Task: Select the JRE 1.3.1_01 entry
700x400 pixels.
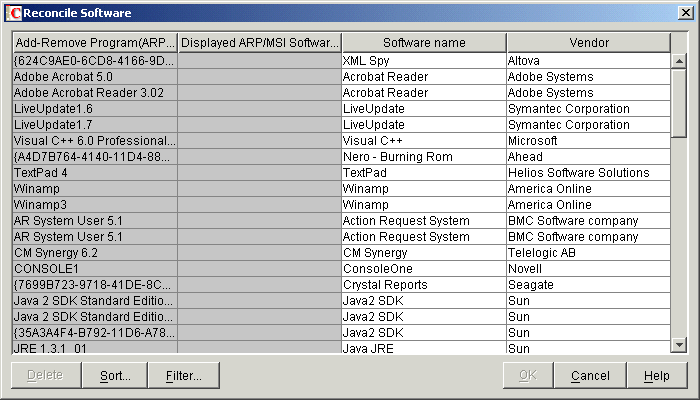Action: [95, 348]
